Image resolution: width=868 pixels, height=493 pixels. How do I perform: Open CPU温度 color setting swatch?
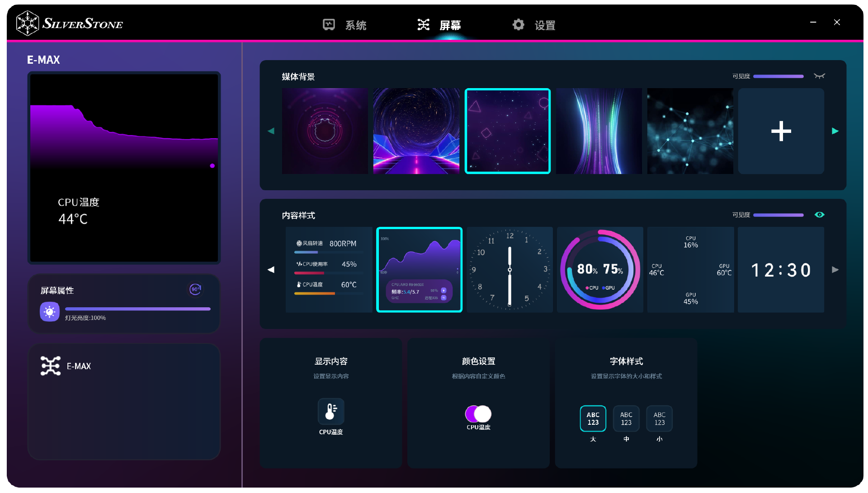[478, 413]
